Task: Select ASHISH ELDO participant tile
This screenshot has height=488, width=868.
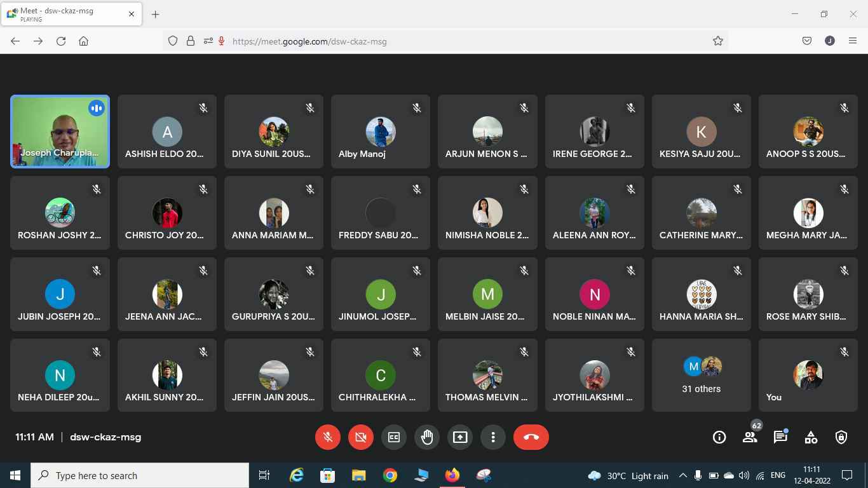Action: pos(167,132)
